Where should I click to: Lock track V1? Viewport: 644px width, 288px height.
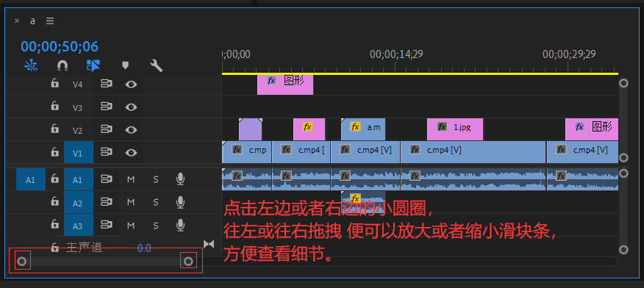coord(54,153)
